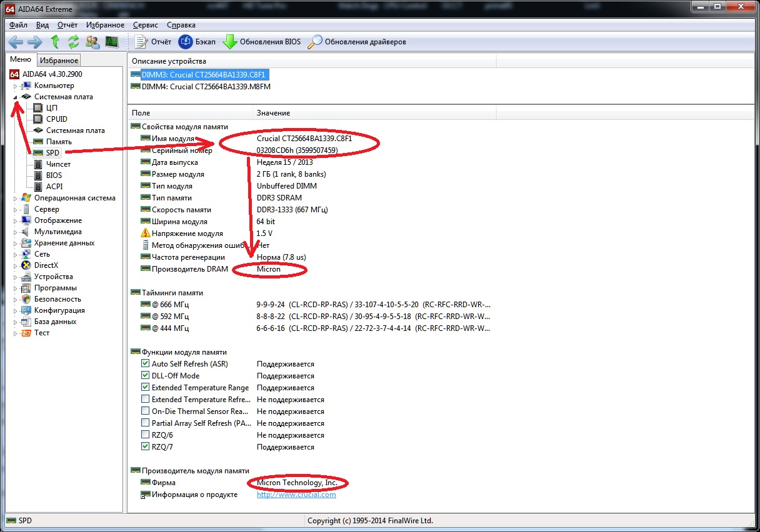Toggle Auto Self Refresh (ASR) checkbox
This screenshot has height=532, width=760.
146,364
